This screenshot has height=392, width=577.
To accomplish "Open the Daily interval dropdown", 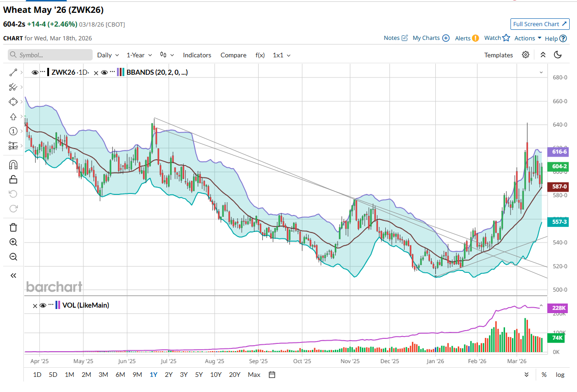I will pos(108,55).
